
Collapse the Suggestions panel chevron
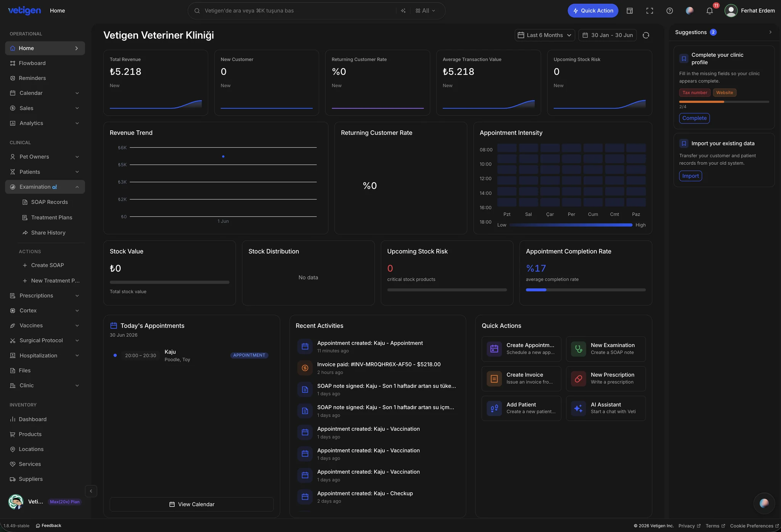770,32
